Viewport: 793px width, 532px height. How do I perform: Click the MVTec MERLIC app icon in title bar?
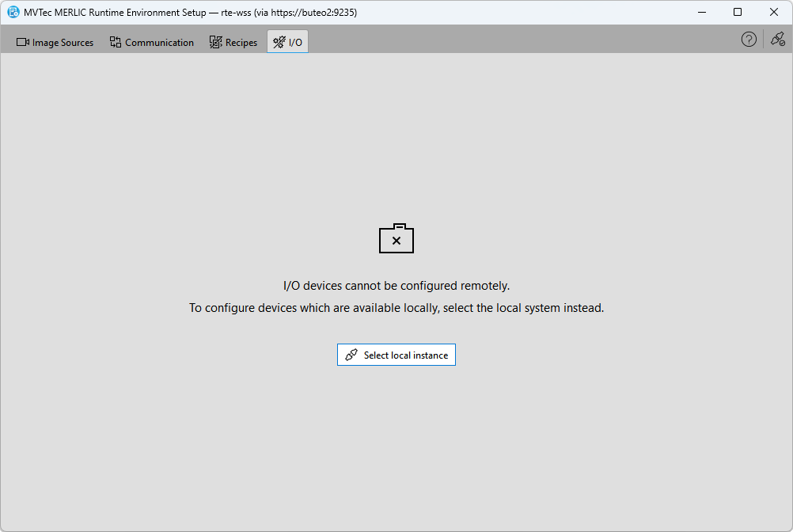(13, 12)
